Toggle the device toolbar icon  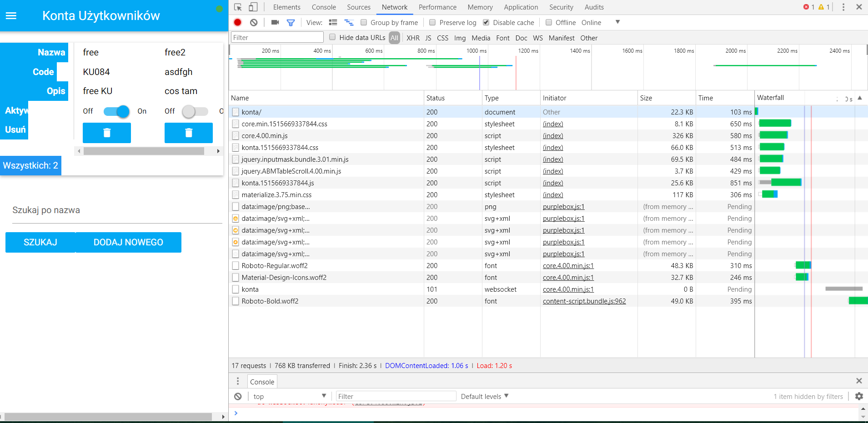253,7
